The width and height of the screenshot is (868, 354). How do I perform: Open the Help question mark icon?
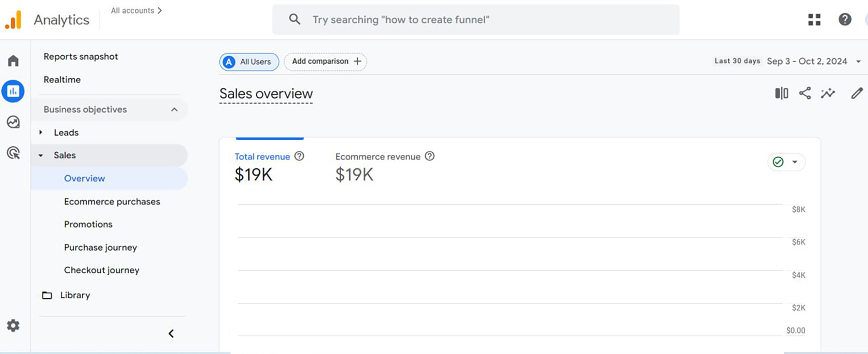point(844,19)
